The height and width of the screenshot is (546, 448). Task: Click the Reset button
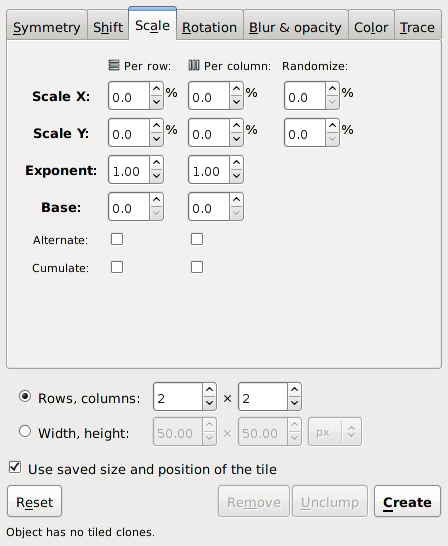tap(34, 501)
